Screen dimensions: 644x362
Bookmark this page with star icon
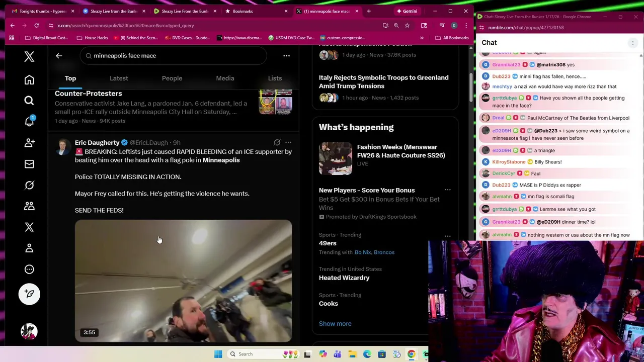coord(407,25)
